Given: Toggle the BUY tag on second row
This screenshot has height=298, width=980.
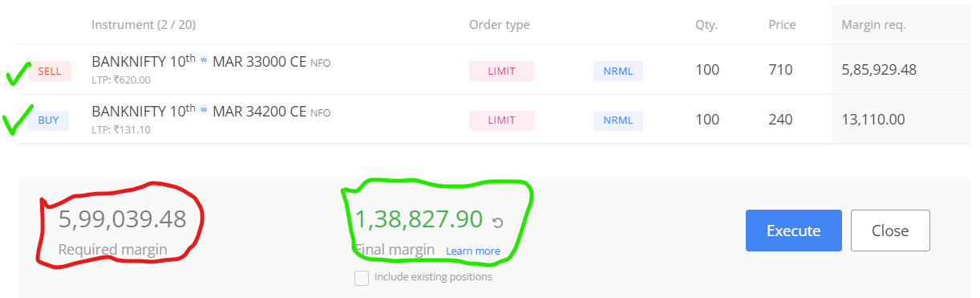Looking at the screenshot, I should click(x=48, y=120).
